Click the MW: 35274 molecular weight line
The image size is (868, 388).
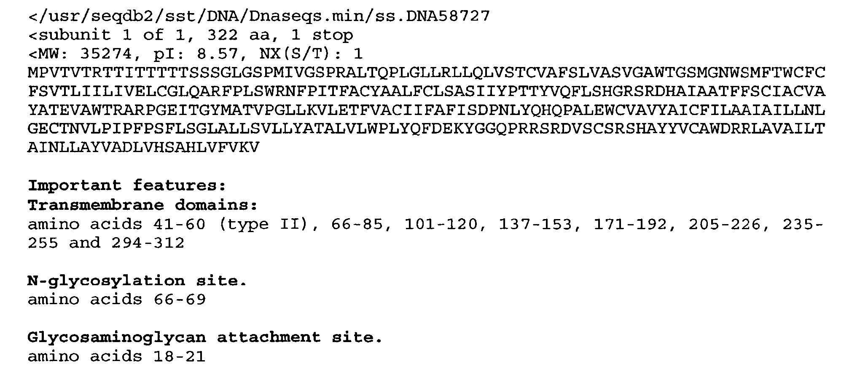pos(195,54)
